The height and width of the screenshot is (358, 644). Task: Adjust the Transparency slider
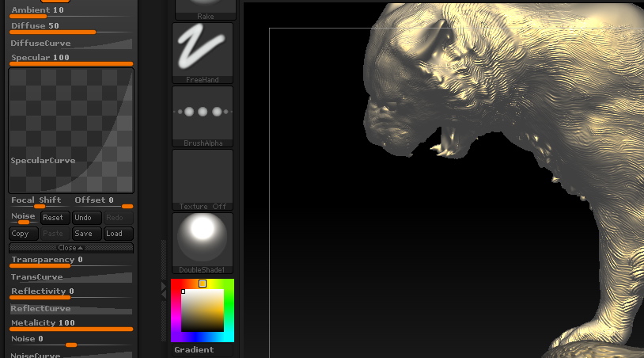pyautogui.click(x=71, y=262)
